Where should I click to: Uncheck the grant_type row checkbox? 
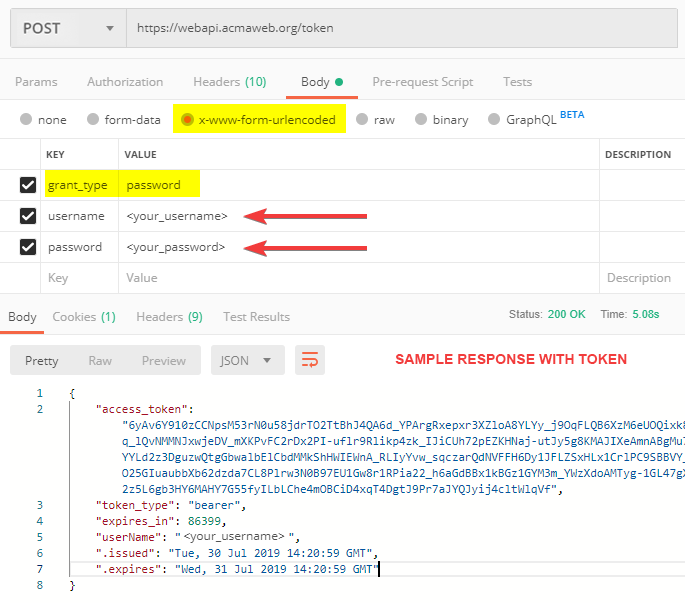click(x=28, y=185)
